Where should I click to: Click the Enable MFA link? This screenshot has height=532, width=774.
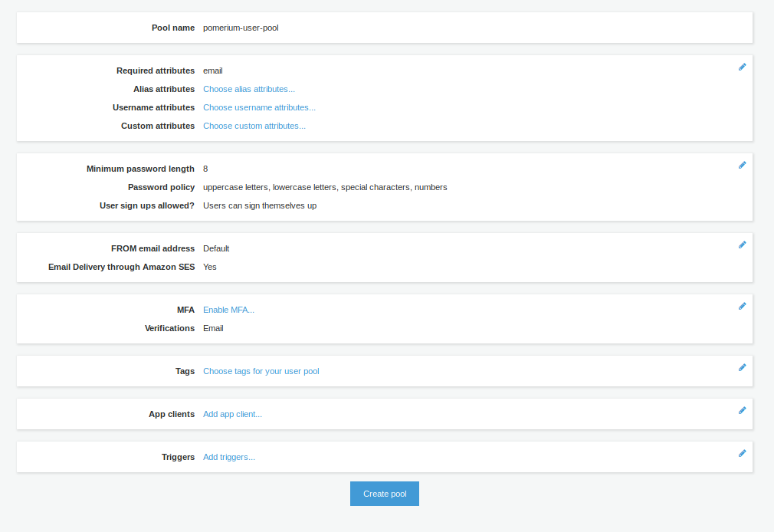(228, 310)
